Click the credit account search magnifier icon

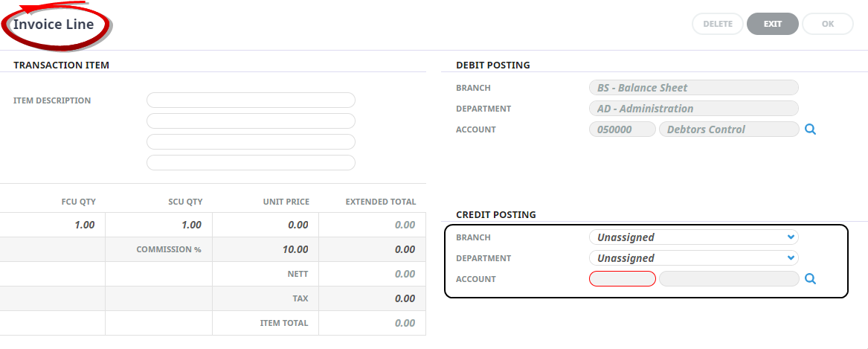811,279
